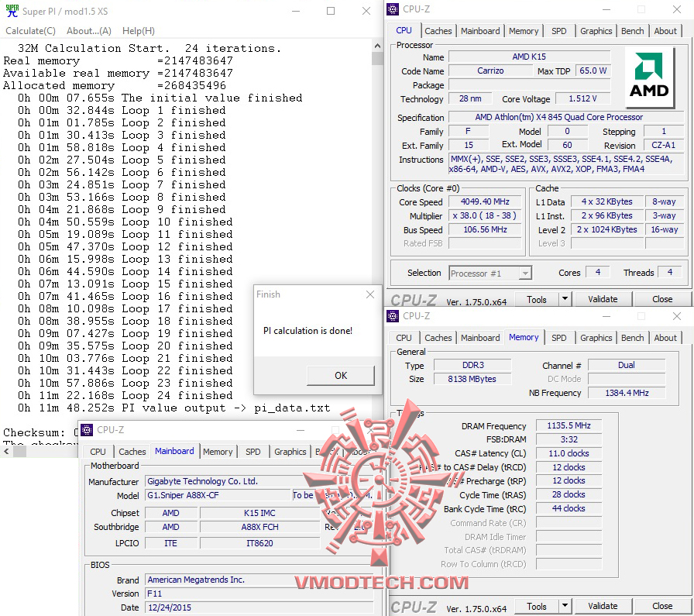Minimize the Super PI window

296,11
